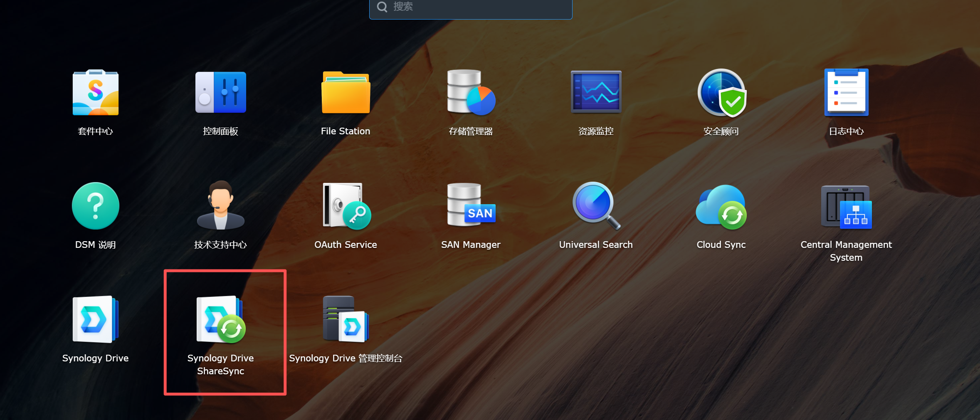This screenshot has height=420, width=980.
Task: Open Universal Search app icon
Action: point(596,206)
